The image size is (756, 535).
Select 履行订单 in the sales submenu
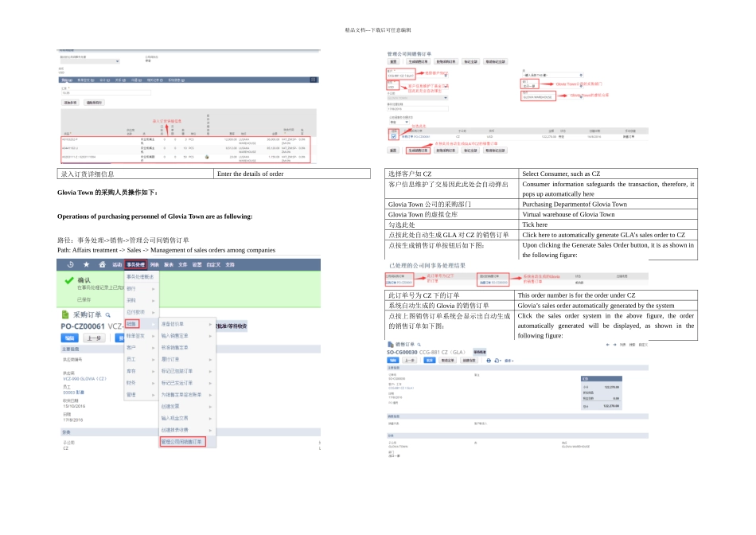(x=186, y=359)
